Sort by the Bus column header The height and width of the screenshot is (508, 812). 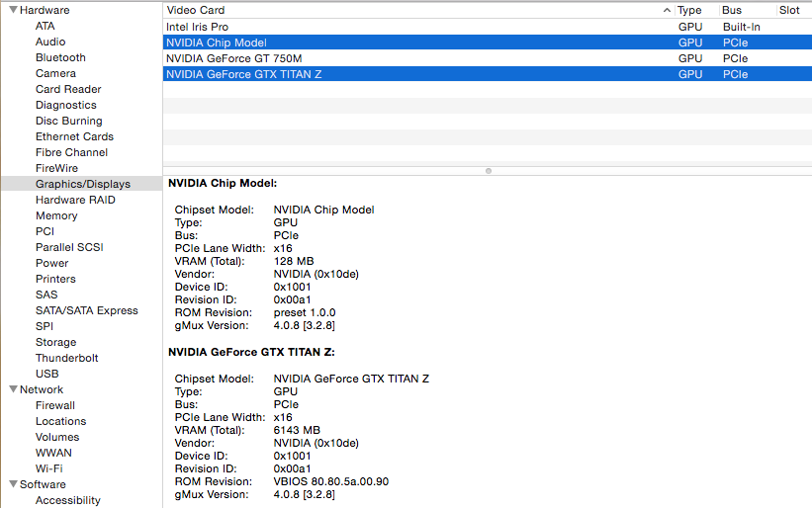pyautogui.click(x=732, y=10)
